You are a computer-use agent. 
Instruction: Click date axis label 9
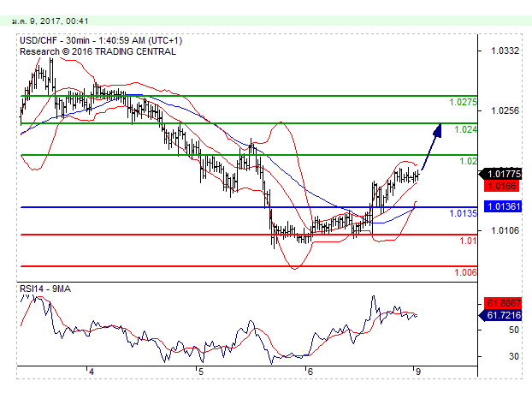tap(418, 372)
